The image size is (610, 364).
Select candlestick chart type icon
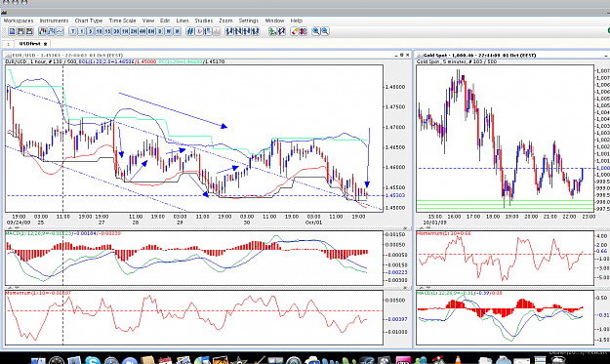click(43, 31)
